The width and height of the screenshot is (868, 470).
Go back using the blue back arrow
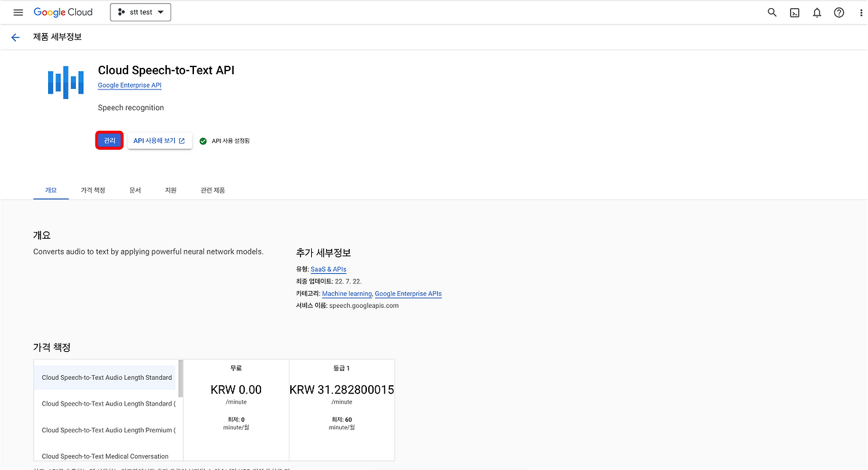(15, 37)
